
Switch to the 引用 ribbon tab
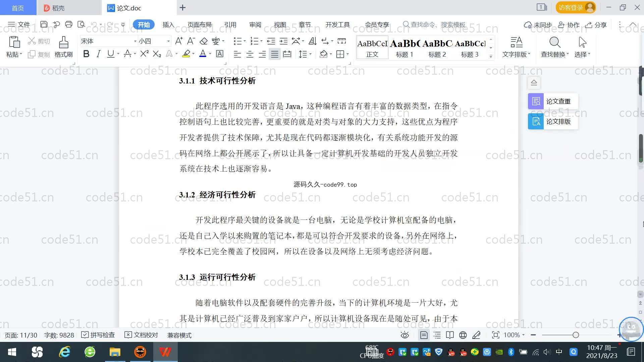point(230,24)
